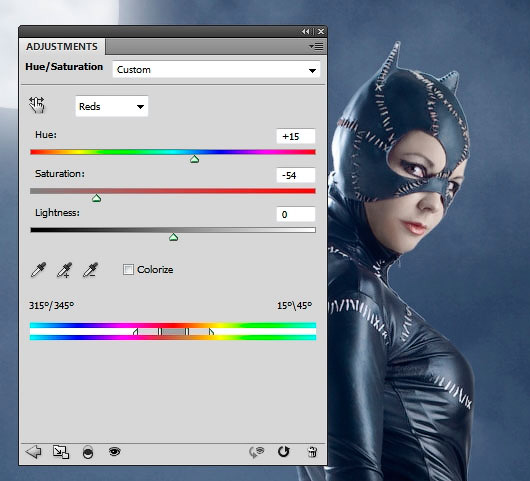Click the Hue: label
This screenshot has height=481, width=530.
(x=46, y=135)
